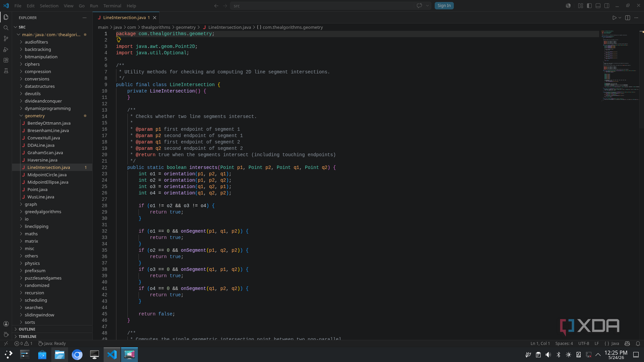Expand the OUTLINE section
Viewport: 644px width, 362px height.
coord(52,329)
